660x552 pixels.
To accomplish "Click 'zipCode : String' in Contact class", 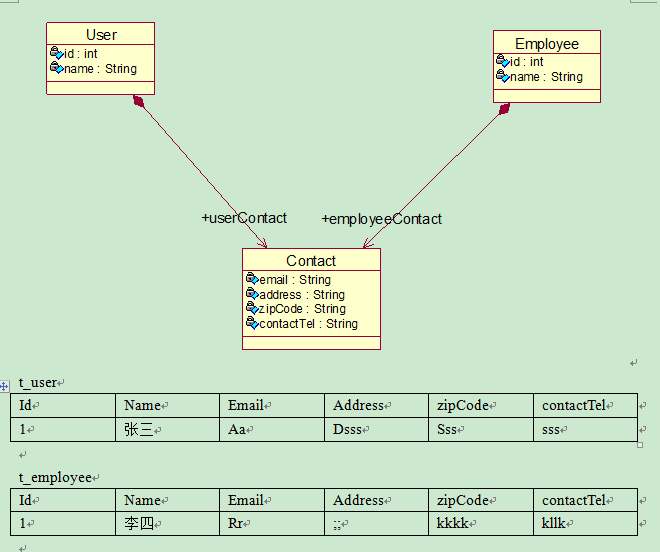I will click(x=302, y=309).
